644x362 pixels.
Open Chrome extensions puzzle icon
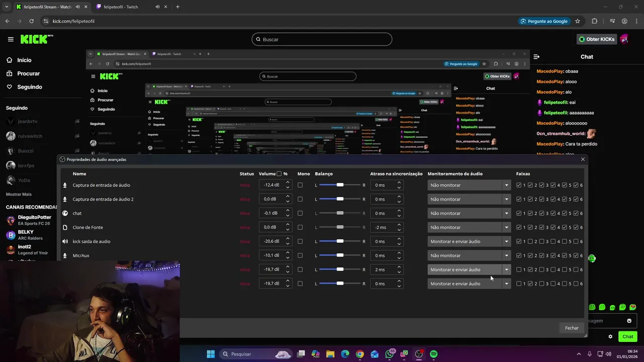[x=595, y=21]
